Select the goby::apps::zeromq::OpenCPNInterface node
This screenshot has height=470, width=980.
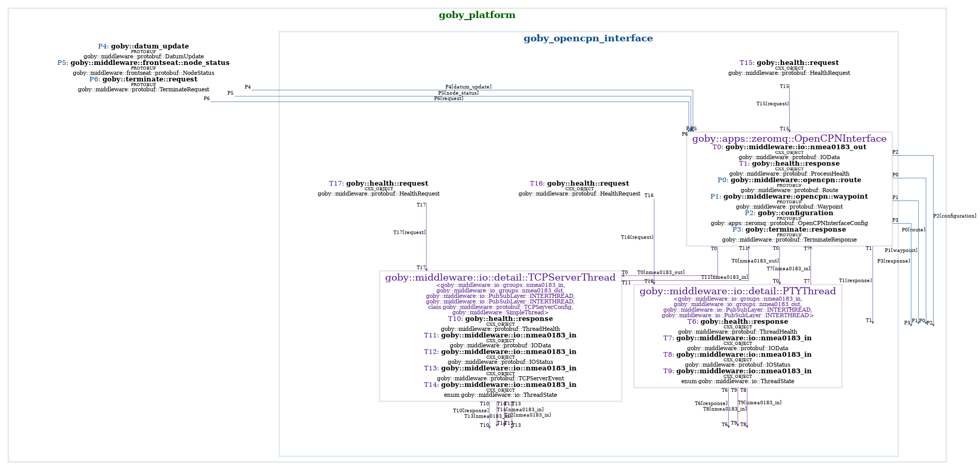(x=789, y=138)
